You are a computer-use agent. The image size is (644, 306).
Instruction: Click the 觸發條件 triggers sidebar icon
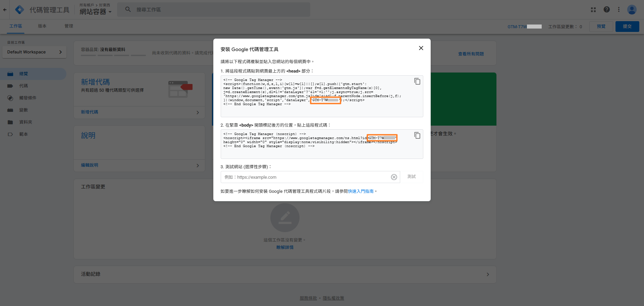point(10,98)
